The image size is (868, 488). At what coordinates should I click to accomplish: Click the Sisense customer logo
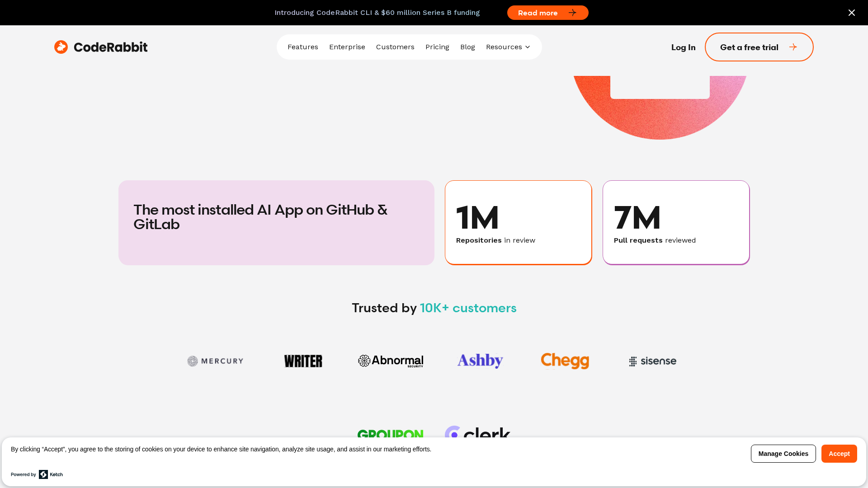[652, 361]
